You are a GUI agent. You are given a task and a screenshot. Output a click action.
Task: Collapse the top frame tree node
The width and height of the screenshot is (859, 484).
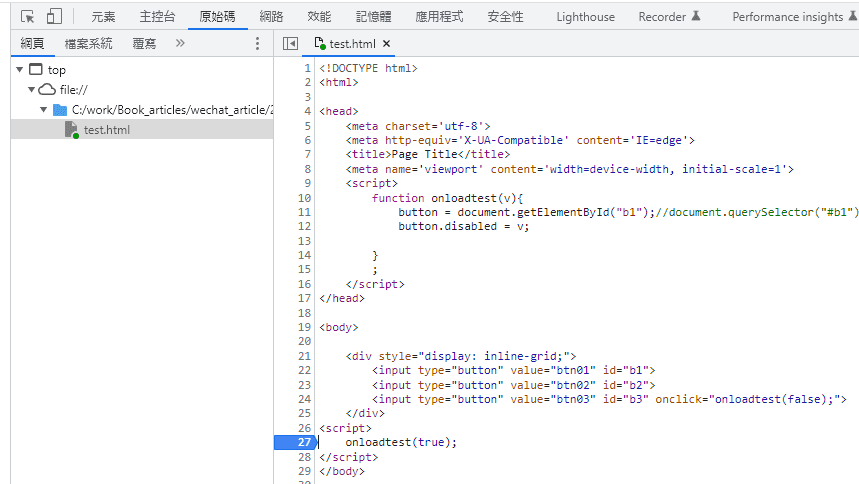tap(20, 70)
